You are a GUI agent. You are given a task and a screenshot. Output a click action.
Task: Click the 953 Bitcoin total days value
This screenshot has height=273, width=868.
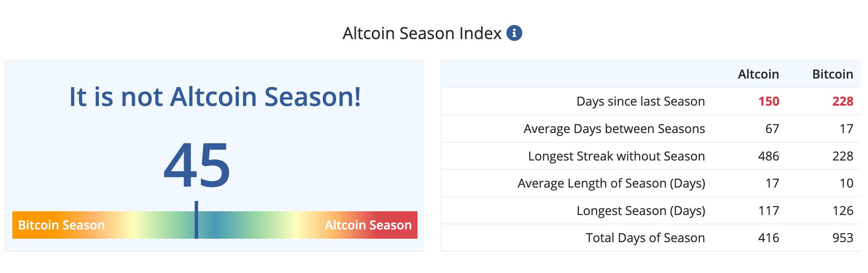(x=843, y=238)
